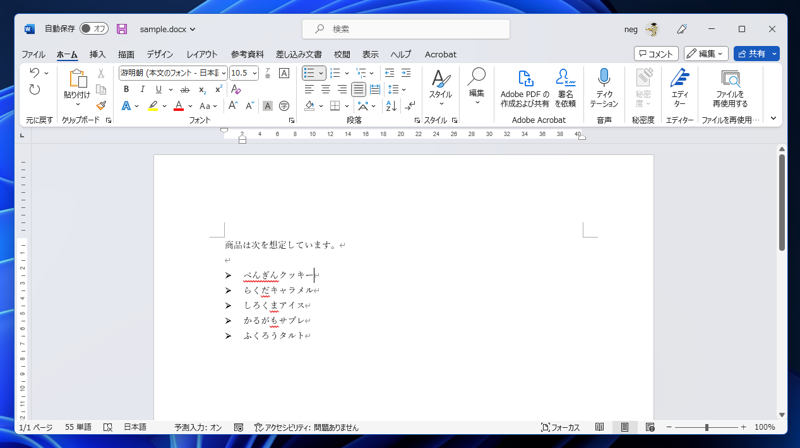This screenshot has height=448, width=800.
Task: Toggle bold formatting
Action: (126, 89)
